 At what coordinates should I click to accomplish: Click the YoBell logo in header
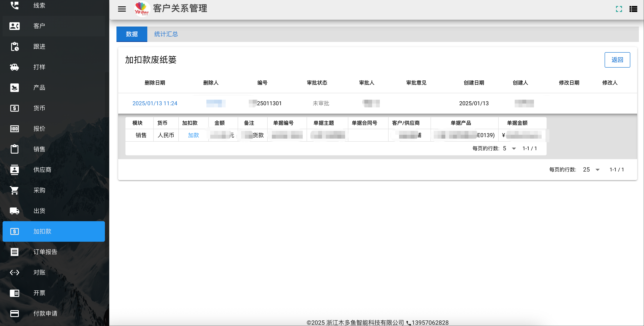click(x=142, y=9)
